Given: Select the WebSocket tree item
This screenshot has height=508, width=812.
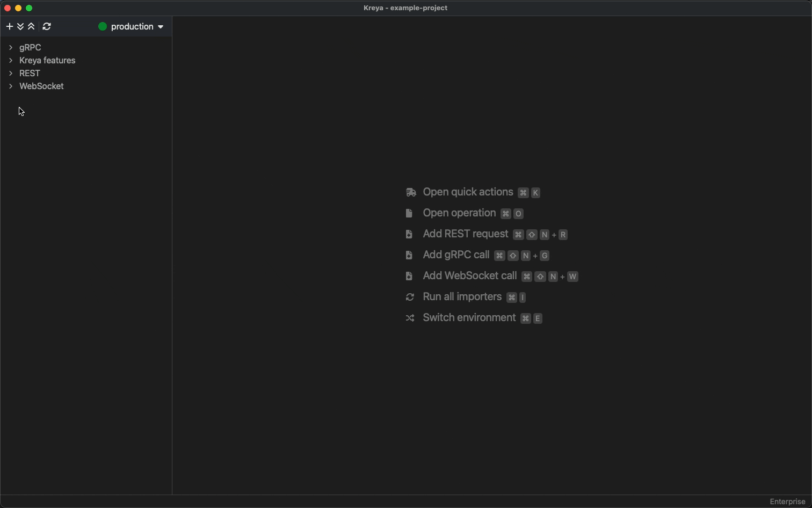Looking at the screenshot, I should (41, 86).
